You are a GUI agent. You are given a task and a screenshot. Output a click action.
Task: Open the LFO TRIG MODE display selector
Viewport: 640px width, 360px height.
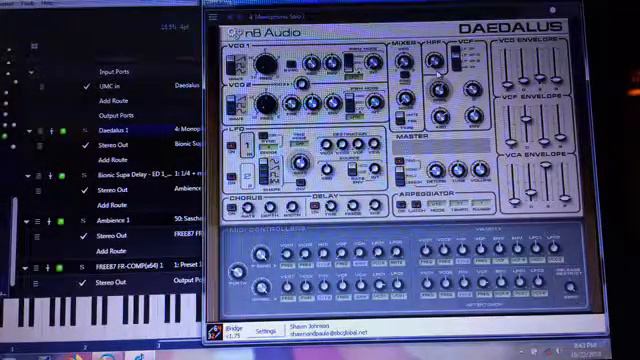pyautogui.click(x=299, y=144)
